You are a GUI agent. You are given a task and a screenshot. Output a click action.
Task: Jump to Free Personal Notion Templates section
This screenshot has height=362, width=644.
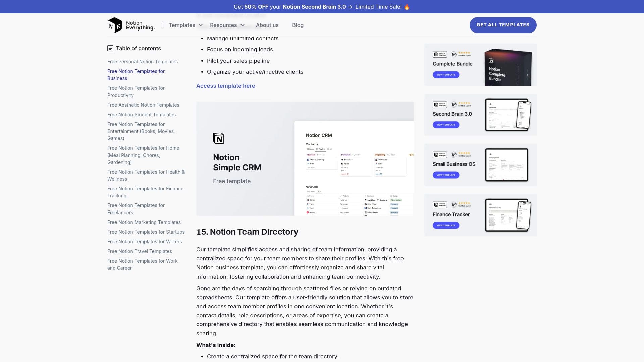click(x=143, y=62)
